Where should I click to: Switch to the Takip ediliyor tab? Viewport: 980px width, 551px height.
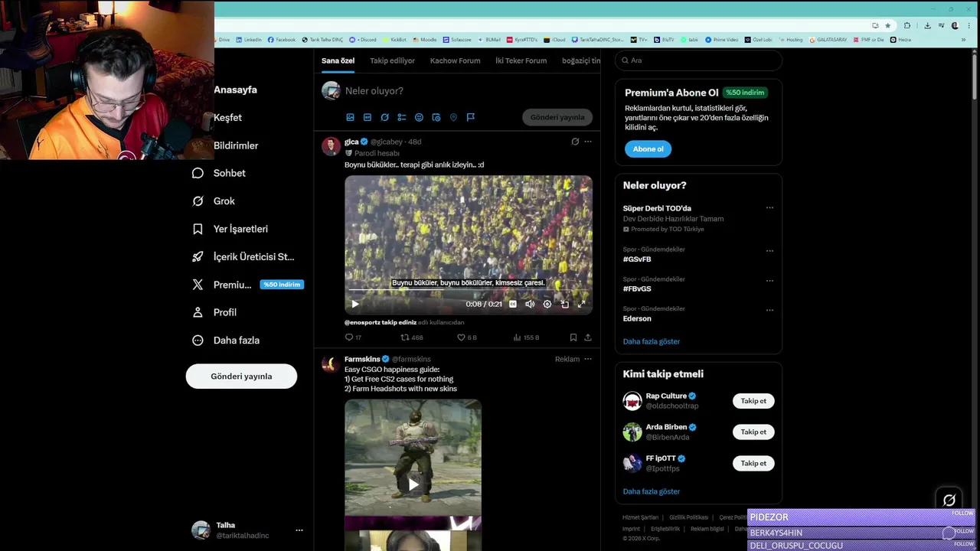coord(392,60)
